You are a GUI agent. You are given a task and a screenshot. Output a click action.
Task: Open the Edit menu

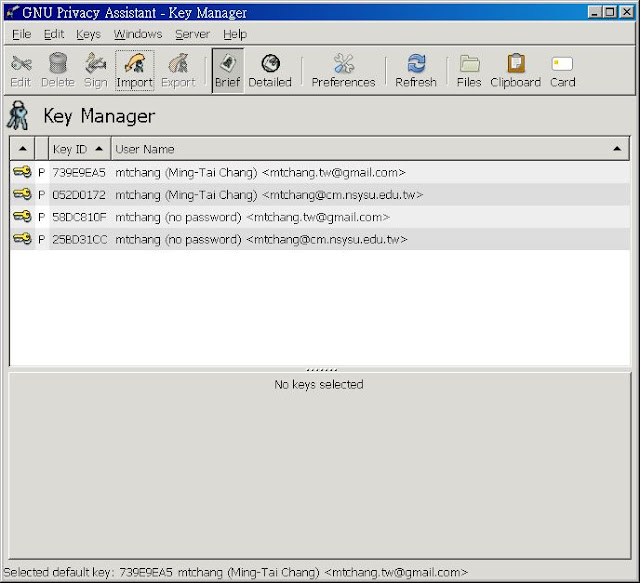click(54, 34)
